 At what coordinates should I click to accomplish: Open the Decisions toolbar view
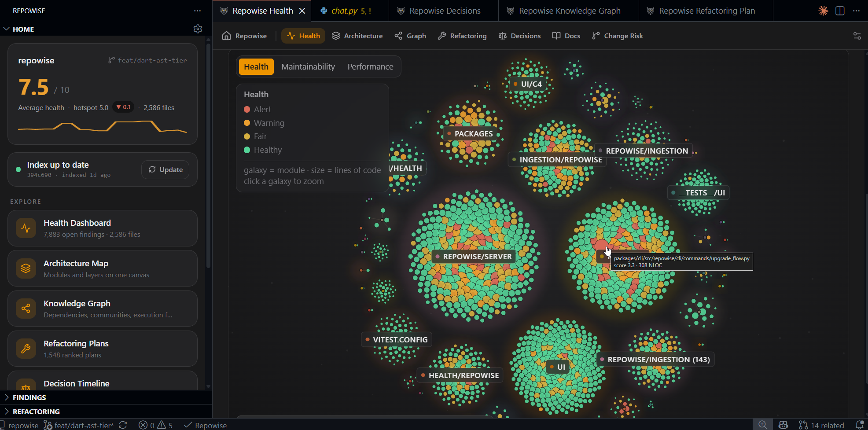[519, 36]
